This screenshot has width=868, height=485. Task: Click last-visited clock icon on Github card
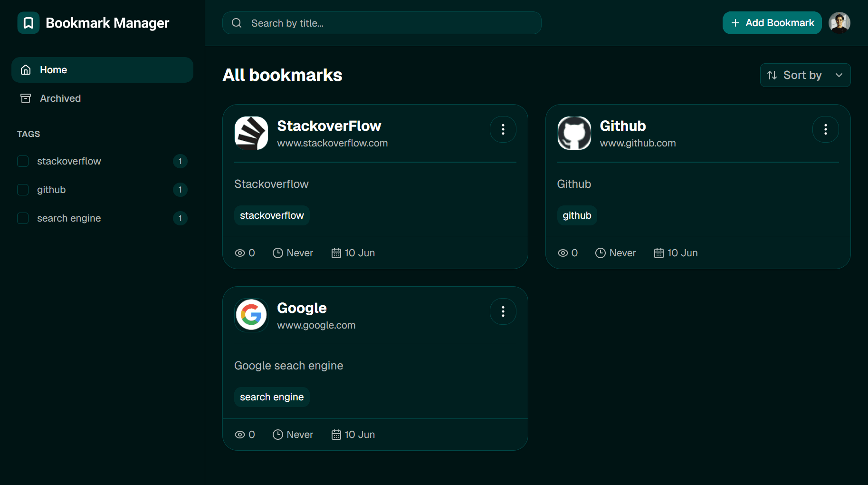[x=601, y=253]
